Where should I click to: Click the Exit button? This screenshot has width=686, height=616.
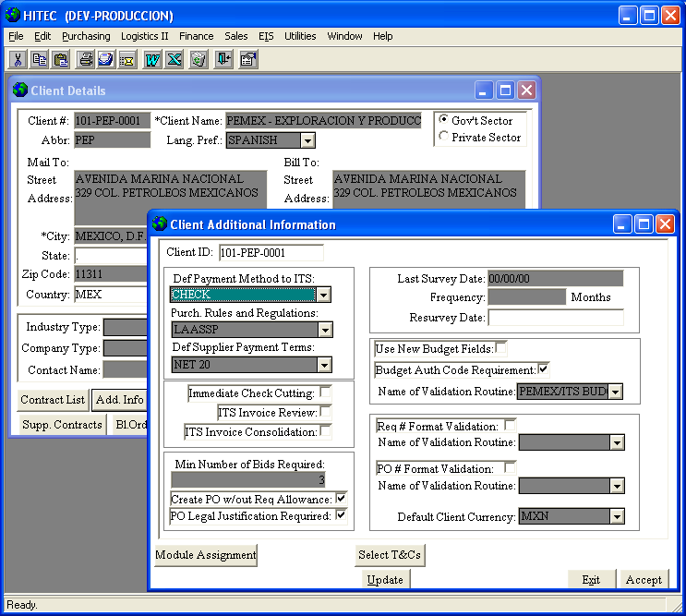[x=591, y=579]
